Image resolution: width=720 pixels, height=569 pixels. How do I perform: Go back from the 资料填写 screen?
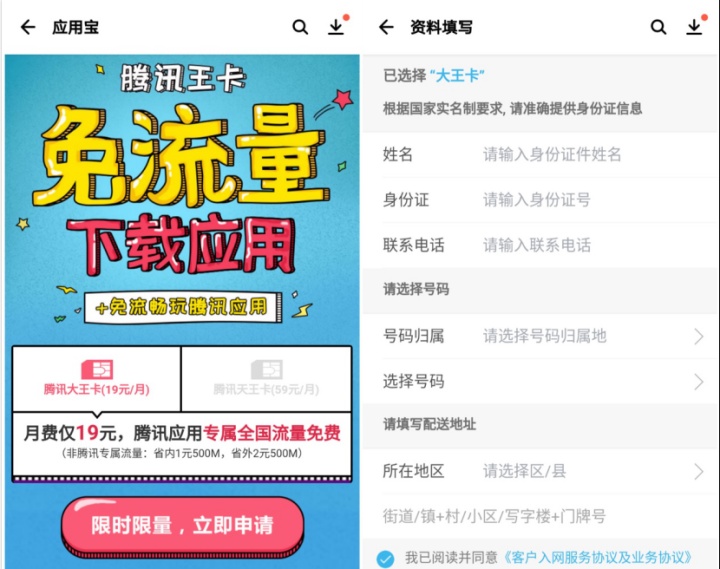click(x=386, y=27)
